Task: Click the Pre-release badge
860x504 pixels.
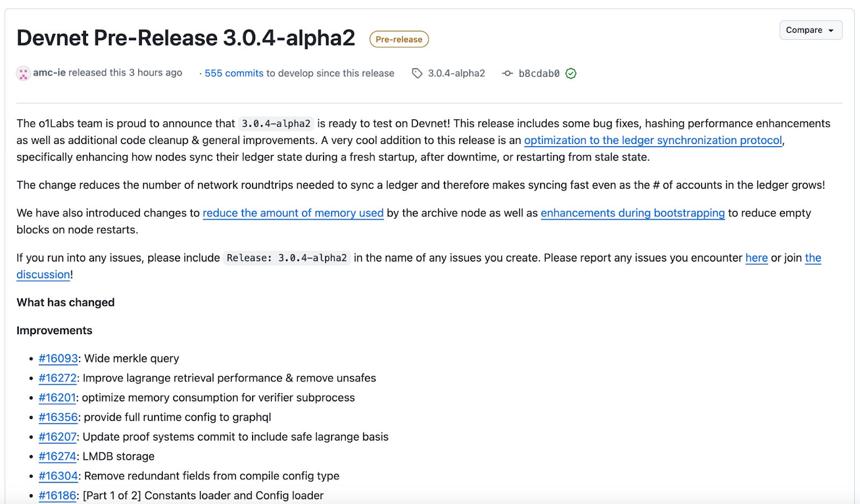Action: tap(399, 39)
